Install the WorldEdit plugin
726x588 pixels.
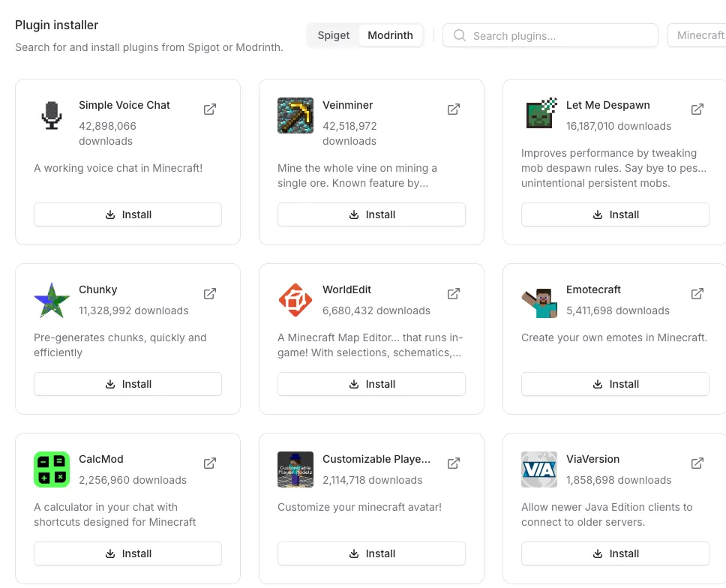click(x=371, y=384)
